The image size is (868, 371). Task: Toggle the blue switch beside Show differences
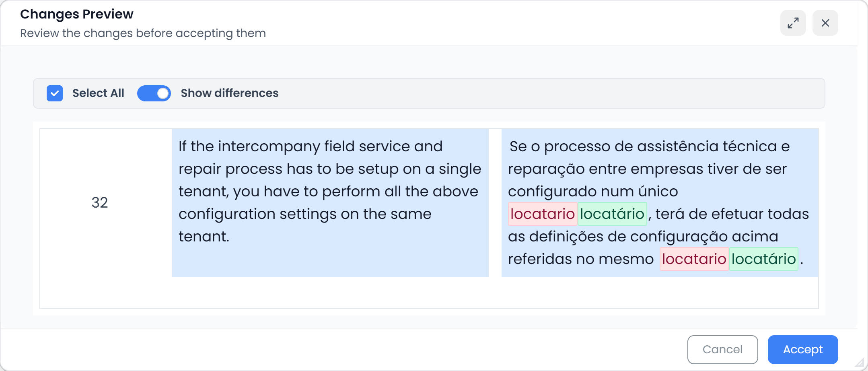point(154,93)
